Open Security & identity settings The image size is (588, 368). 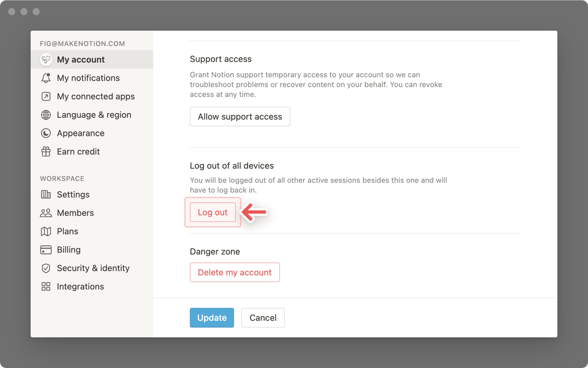93,268
